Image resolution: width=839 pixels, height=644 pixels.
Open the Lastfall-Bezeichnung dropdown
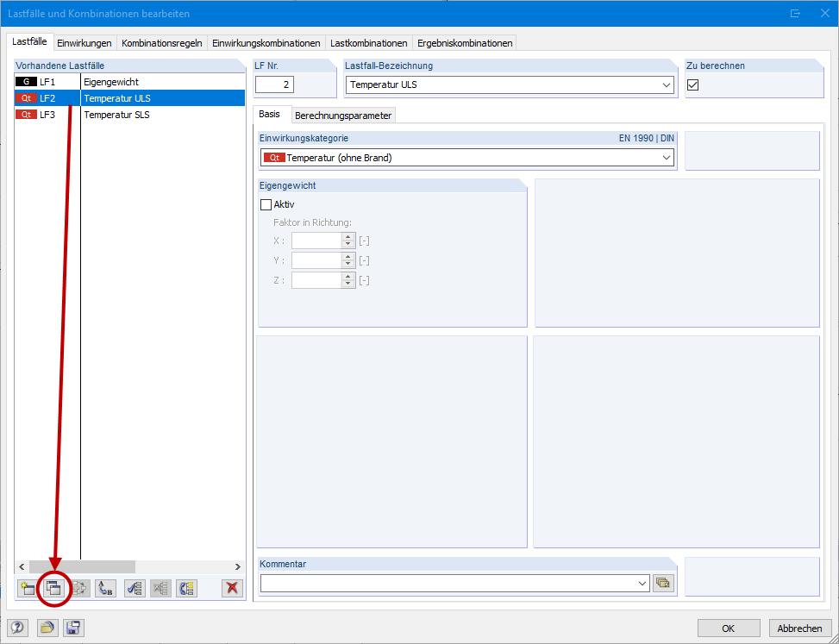click(x=667, y=84)
